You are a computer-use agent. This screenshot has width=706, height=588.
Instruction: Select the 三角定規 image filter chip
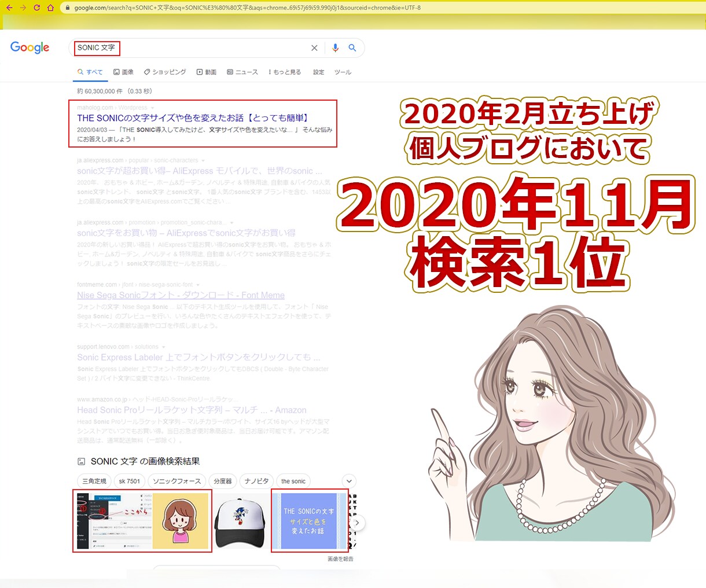coord(94,481)
